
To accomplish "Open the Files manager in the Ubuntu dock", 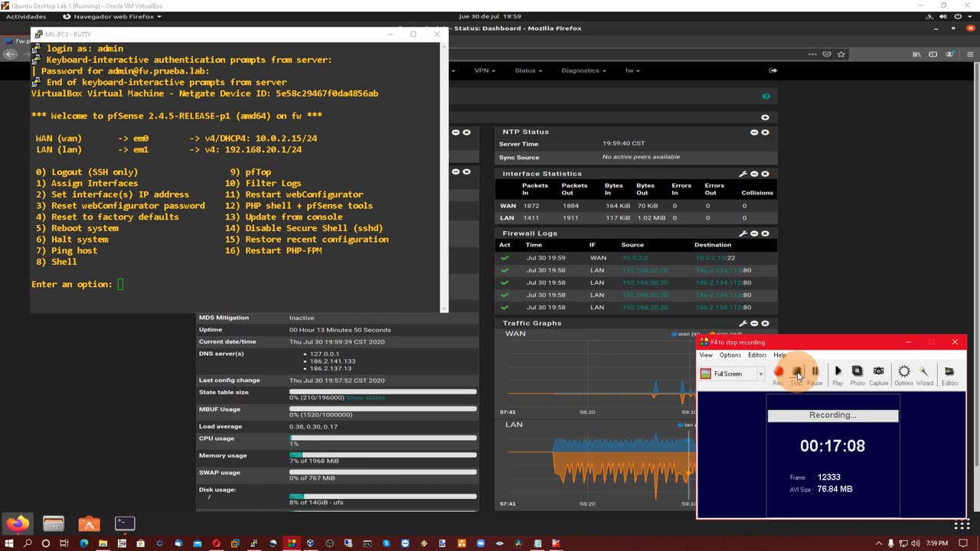I will click(54, 524).
